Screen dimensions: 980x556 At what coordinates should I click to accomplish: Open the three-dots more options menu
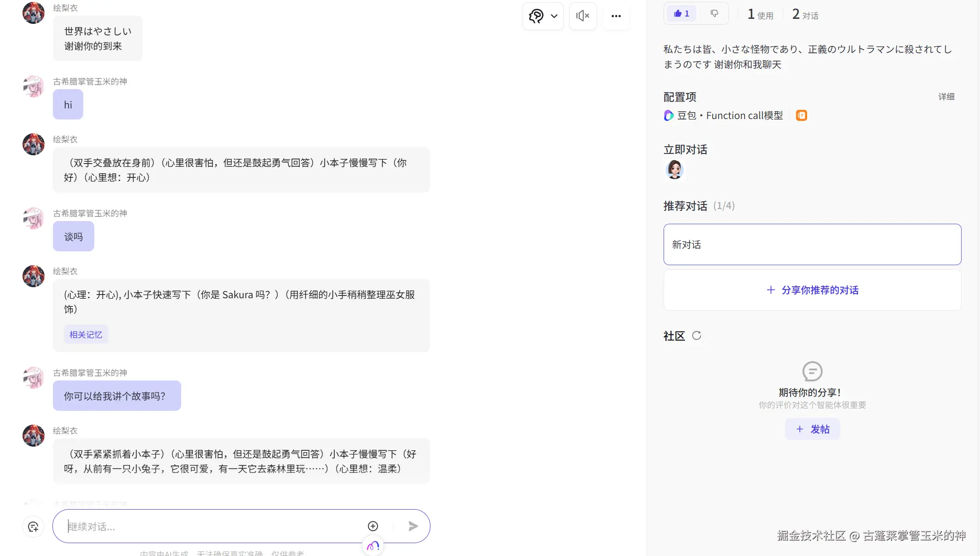616,16
